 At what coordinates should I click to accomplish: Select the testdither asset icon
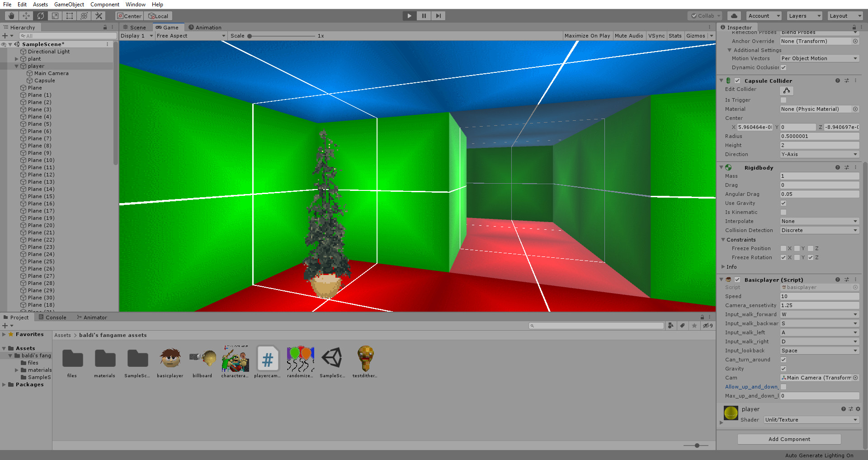[x=365, y=359]
